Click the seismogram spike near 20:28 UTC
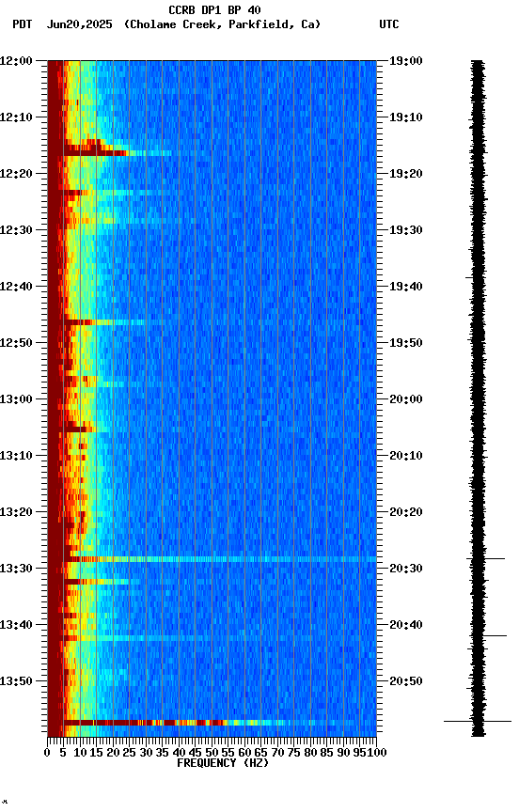The height and width of the screenshot is (812, 519). point(486,559)
